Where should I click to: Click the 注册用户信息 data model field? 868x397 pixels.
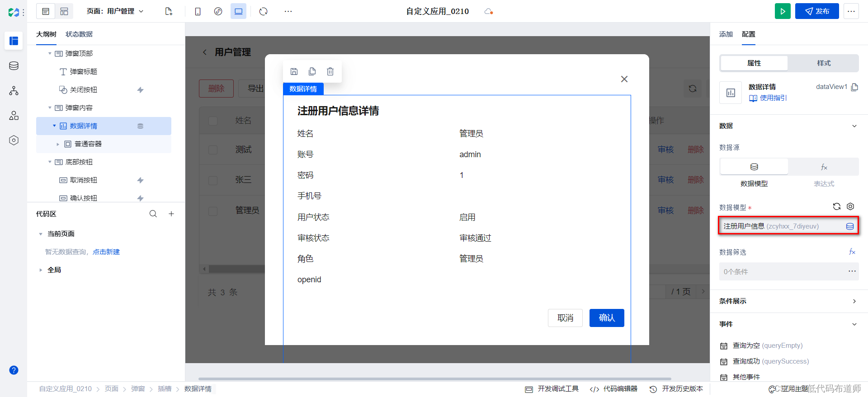[788, 226]
